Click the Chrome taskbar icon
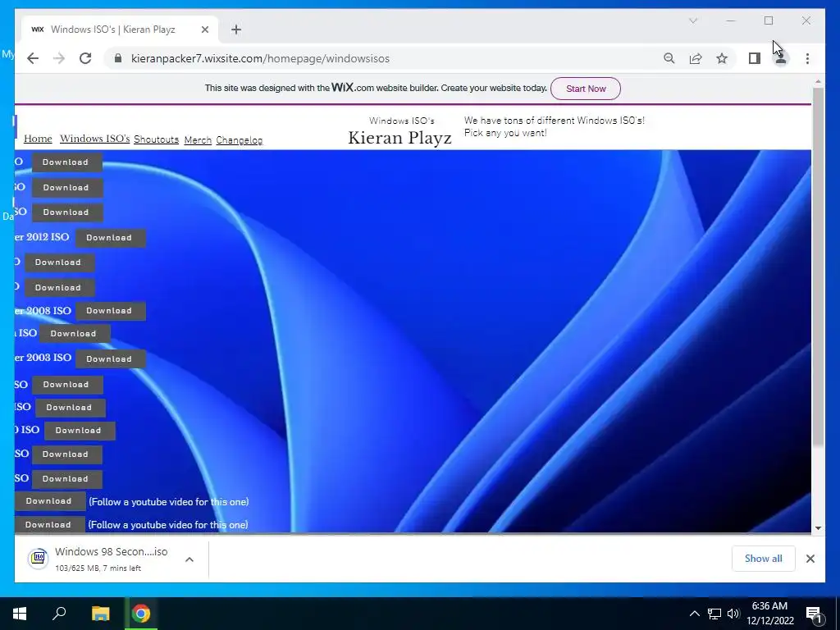Image resolution: width=840 pixels, height=630 pixels. (141, 614)
